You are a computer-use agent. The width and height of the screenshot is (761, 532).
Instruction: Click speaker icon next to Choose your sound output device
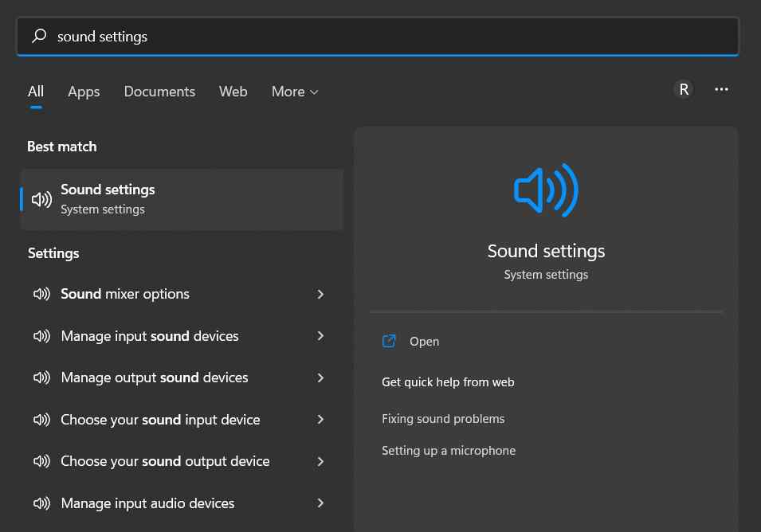click(41, 461)
